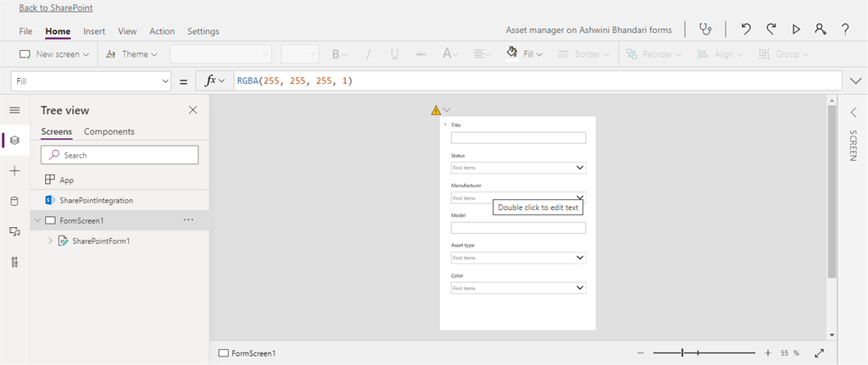The height and width of the screenshot is (365, 868).
Task: Open the Data sources cylinder icon
Action: click(15, 202)
